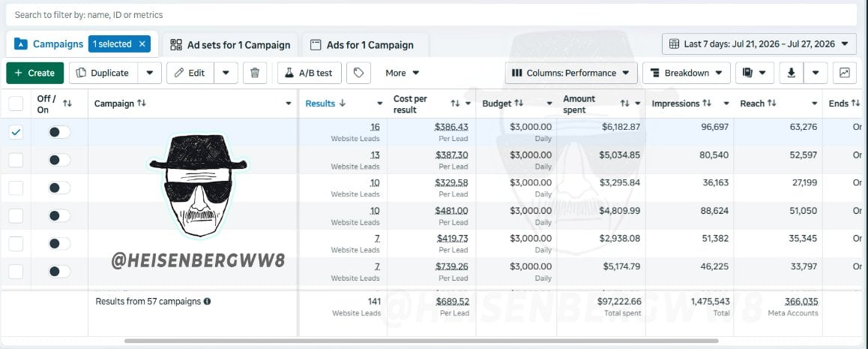Viewport: 868px width, 349px height.
Task: Click the horizontal scrollbar at table bottom
Action: [x=421, y=341]
